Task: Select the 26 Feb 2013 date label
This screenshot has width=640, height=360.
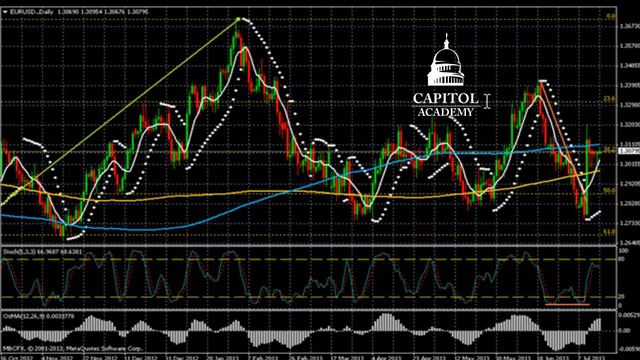Action: pyautogui.click(x=305, y=358)
